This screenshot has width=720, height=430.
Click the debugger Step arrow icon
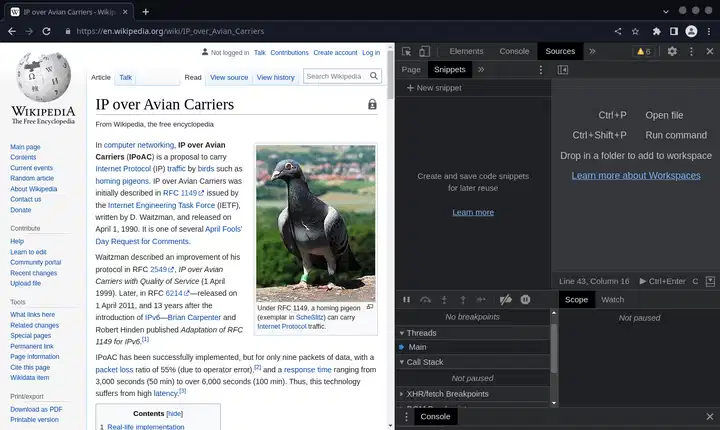[x=481, y=300]
